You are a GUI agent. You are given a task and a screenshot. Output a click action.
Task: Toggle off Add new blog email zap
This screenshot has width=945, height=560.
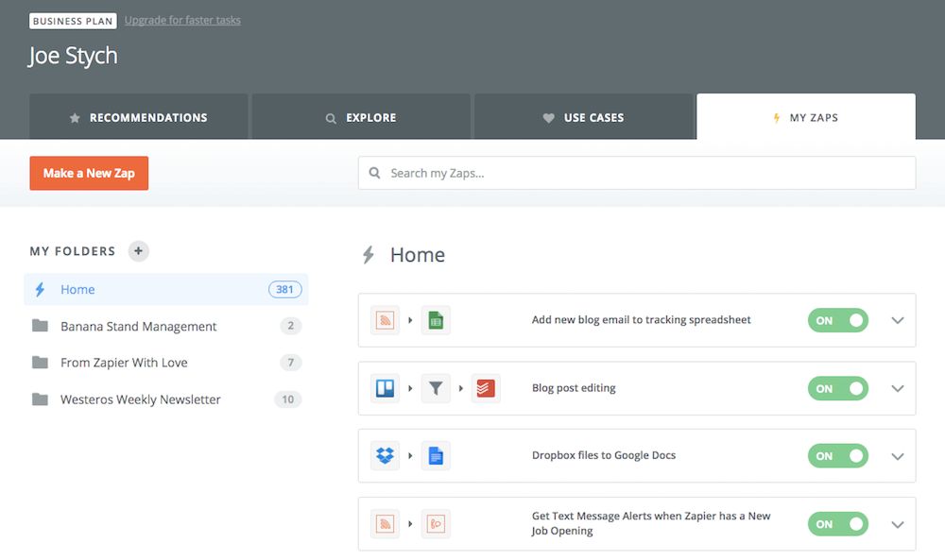click(x=837, y=320)
